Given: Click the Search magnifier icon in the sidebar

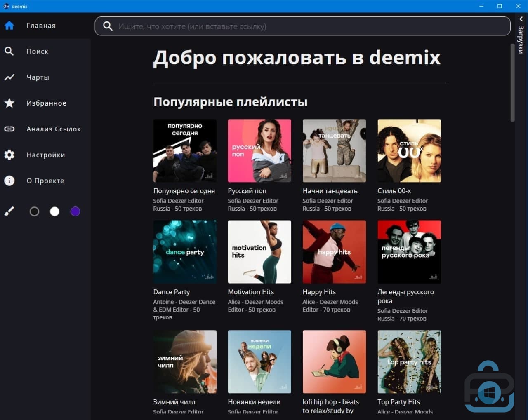Looking at the screenshot, I should click(9, 51).
